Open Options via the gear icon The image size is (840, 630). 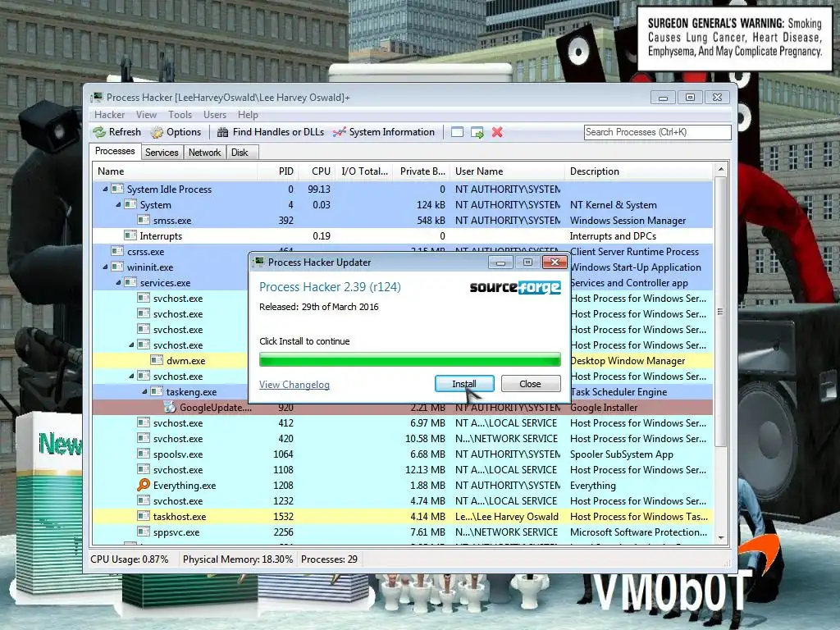157,132
